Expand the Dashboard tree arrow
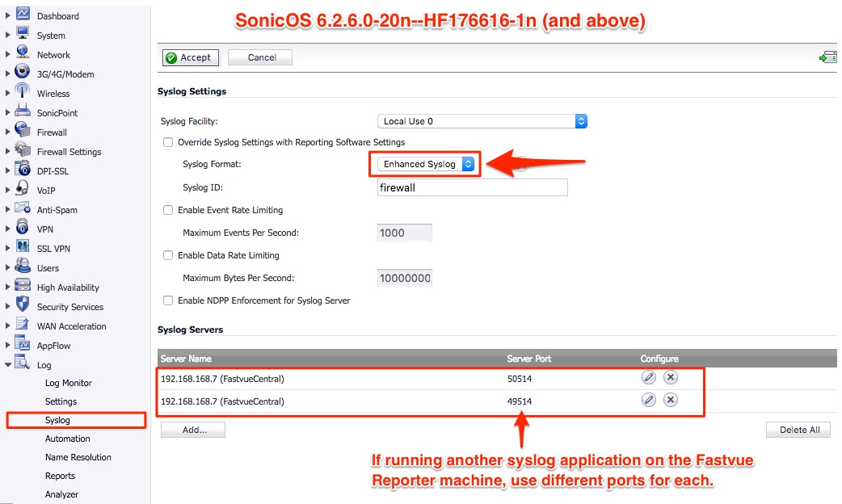The image size is (842, 504). 7,15
